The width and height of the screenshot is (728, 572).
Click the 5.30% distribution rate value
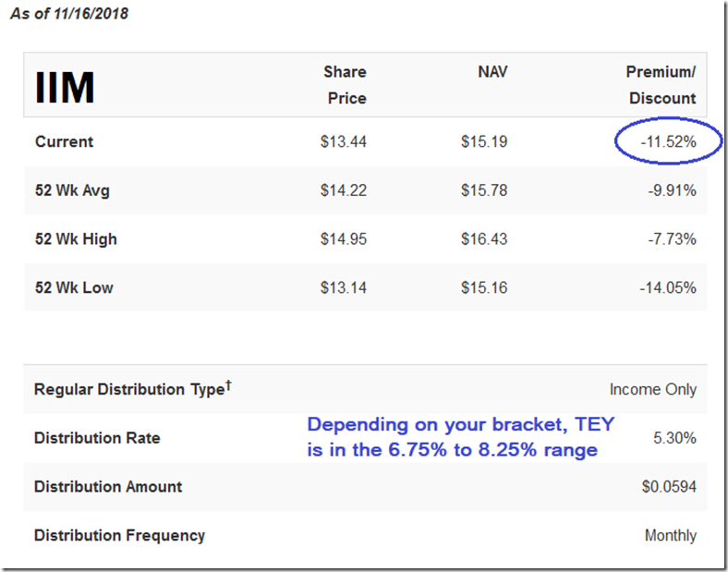[x=674, y=438]
